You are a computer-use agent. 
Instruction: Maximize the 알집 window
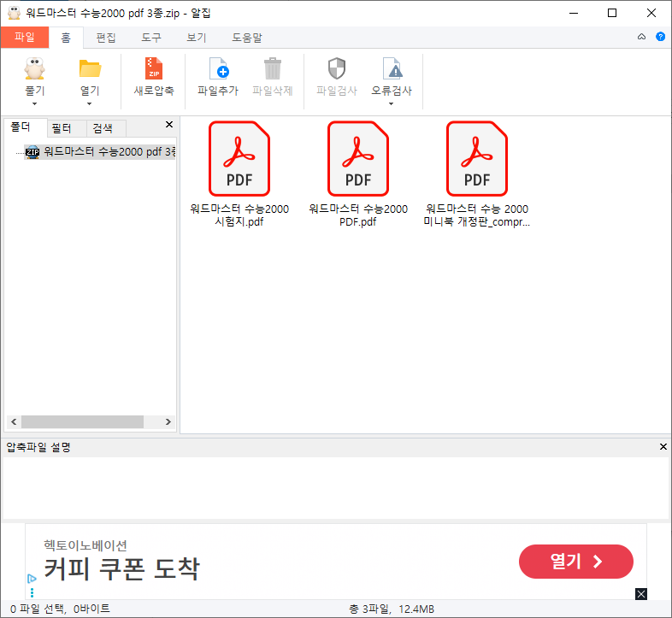pyautogui.click(x=612, y=14)
